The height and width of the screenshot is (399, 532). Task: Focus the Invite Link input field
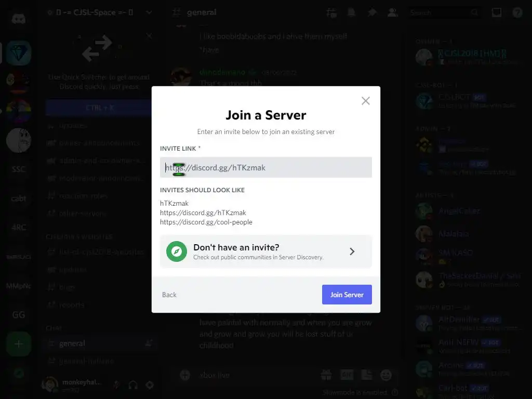[265, 167]
